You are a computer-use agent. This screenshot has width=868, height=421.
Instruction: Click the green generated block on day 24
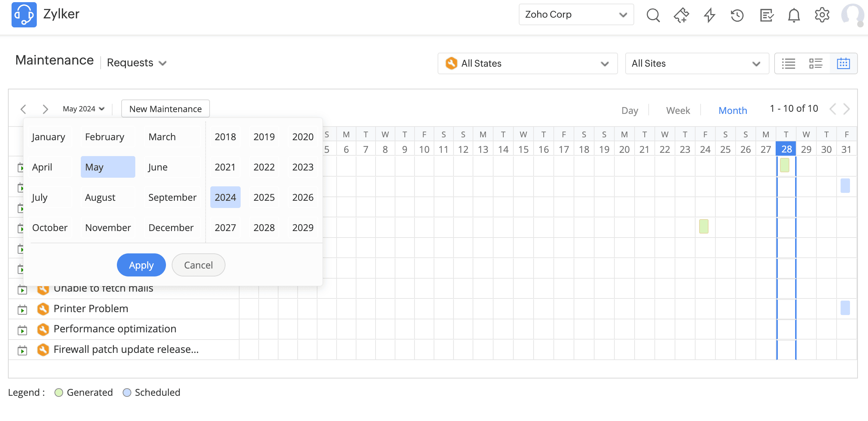(x=703, y=226)
